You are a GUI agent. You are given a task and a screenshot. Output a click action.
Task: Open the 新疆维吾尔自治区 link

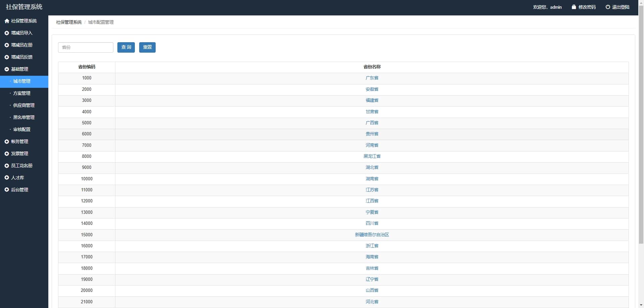tap(372, 235)
